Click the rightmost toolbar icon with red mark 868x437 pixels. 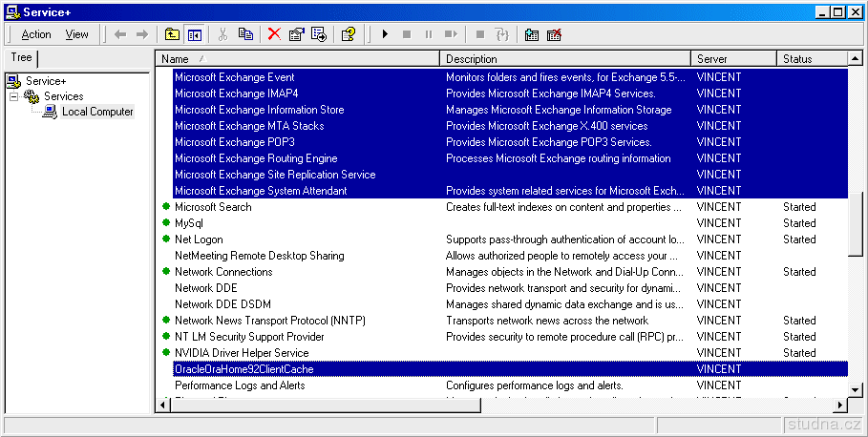(x=554, y=34)
